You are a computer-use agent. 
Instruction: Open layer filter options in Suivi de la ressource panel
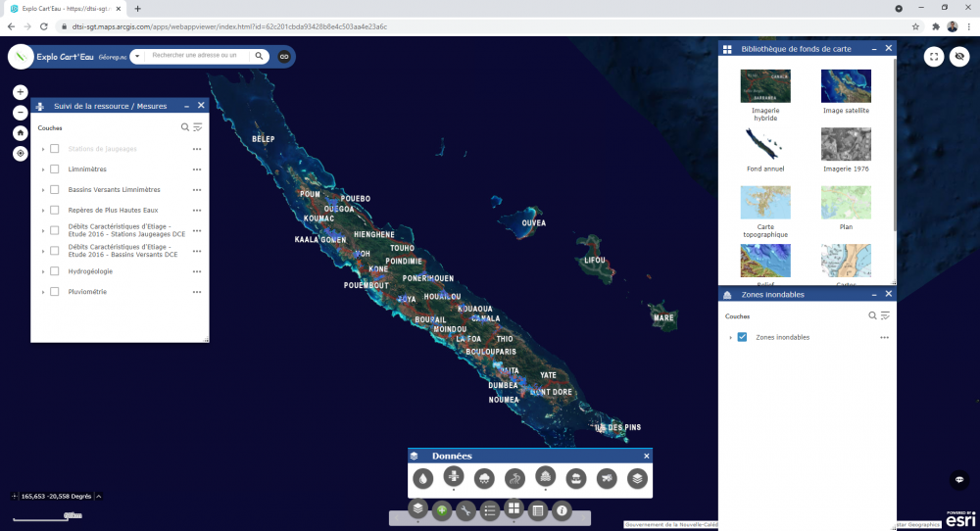coord(198,127)
